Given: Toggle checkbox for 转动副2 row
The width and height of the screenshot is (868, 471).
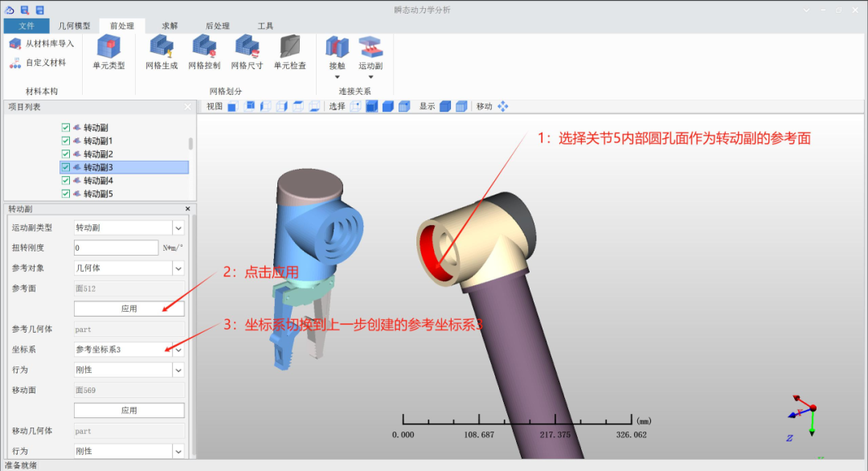Looking at the screenshot, I should tap(66, 154).
